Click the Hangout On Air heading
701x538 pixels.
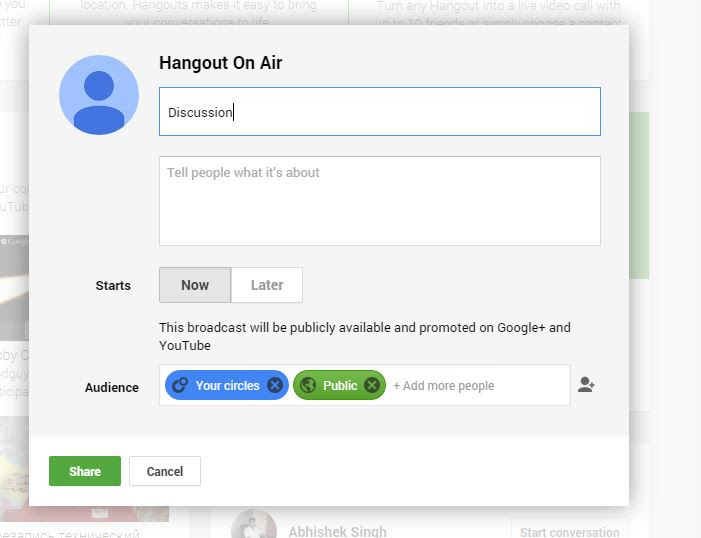(x=220, y=63)
